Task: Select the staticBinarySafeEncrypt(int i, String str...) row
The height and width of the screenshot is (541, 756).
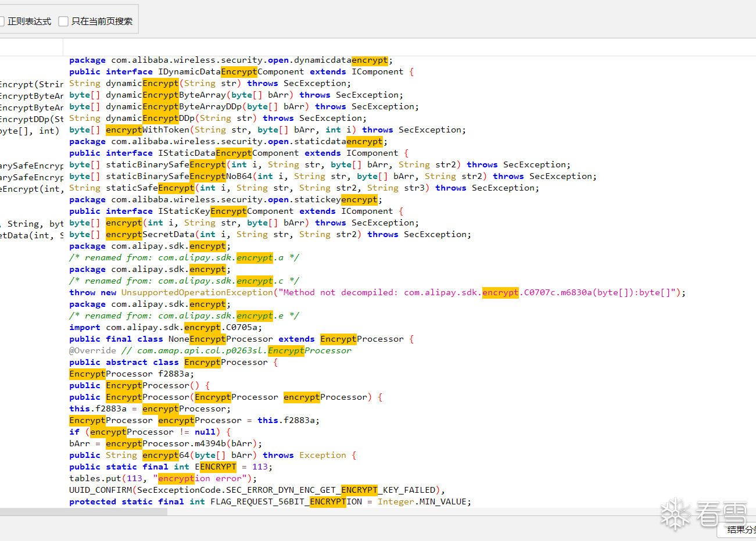Action: coord(320,165)
